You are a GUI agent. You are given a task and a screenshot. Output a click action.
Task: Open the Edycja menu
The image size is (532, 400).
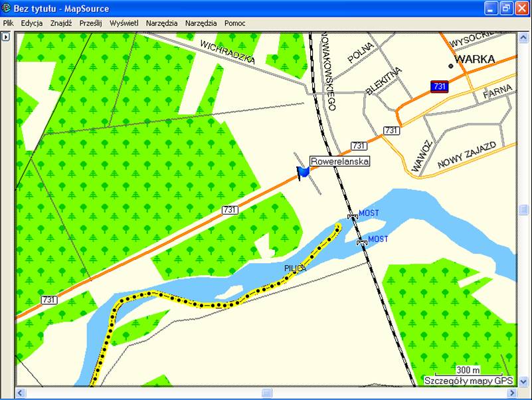[32, 23]
